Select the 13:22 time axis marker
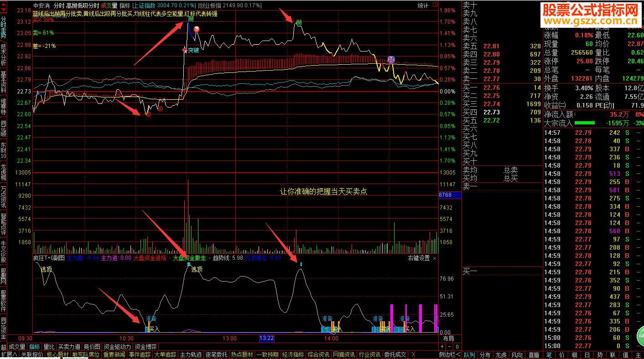The height and width of the screenshot is (359, 644). (x=266, y=338)
